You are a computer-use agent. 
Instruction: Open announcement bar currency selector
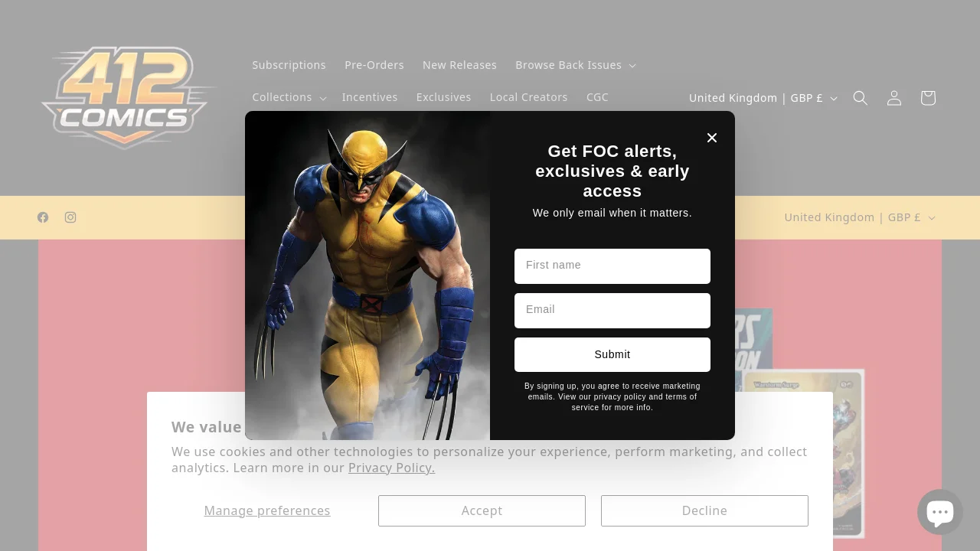pyautogui.click(x=859, y=217)
